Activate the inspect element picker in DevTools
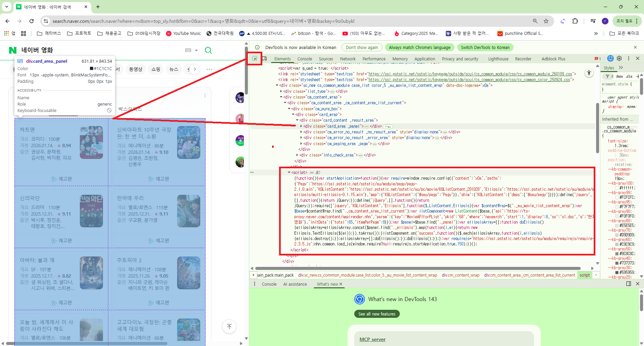This screenshot has height=346, width=644. (x=255, y=59)
